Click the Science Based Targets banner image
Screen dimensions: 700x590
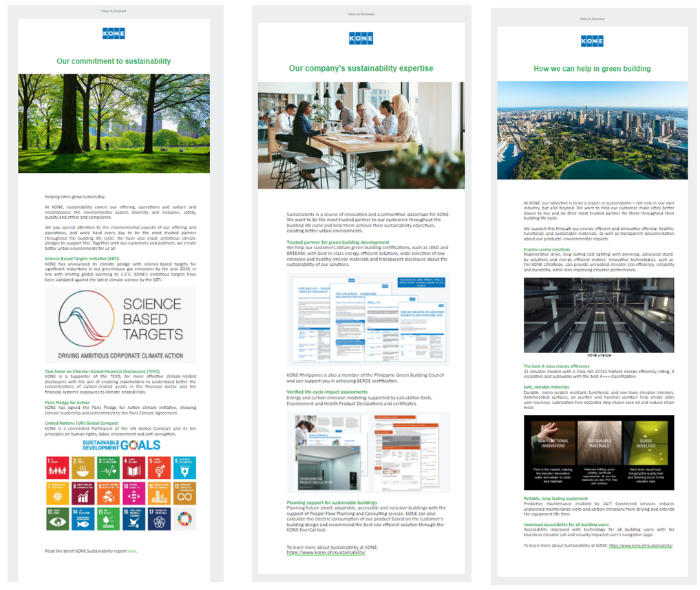pos(120,325)
